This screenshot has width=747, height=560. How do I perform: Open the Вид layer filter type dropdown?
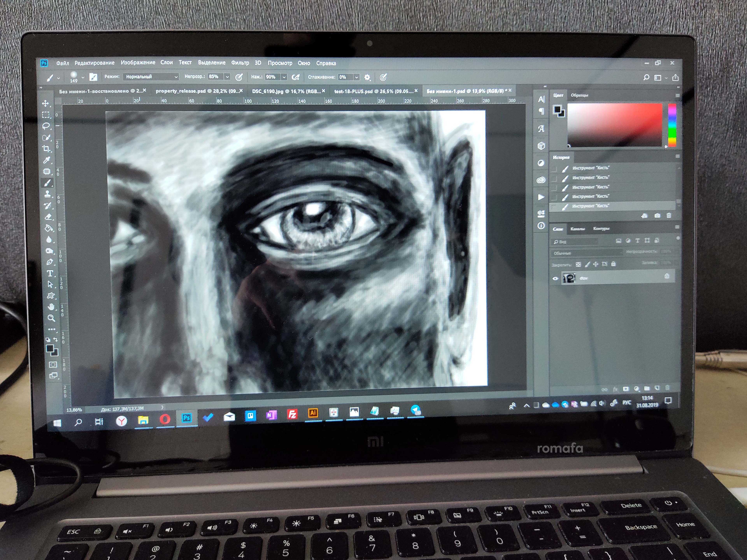[575, 242]
